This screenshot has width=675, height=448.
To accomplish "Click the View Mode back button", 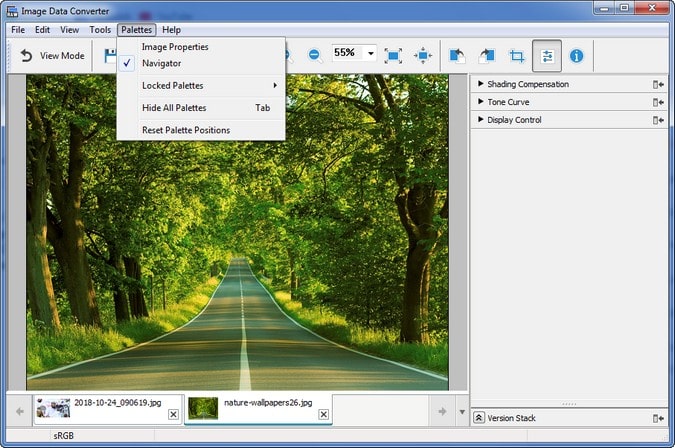I will (52, 56).
